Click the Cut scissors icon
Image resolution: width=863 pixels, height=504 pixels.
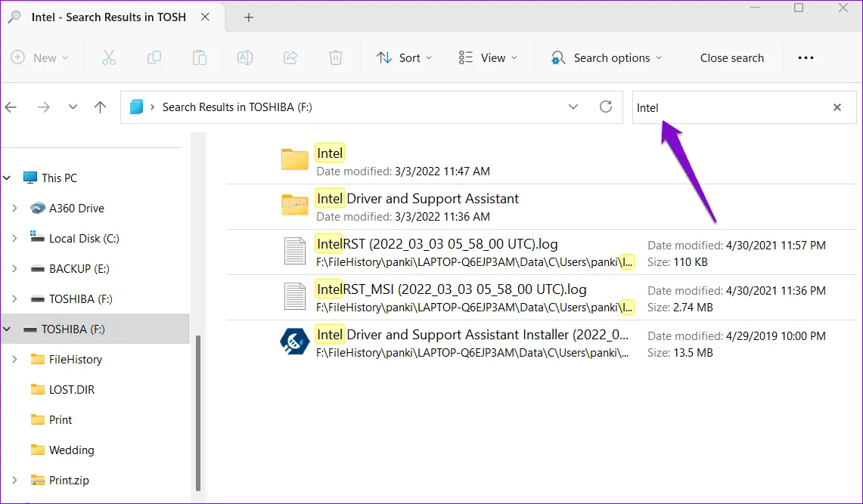click(x=108, y=58)
